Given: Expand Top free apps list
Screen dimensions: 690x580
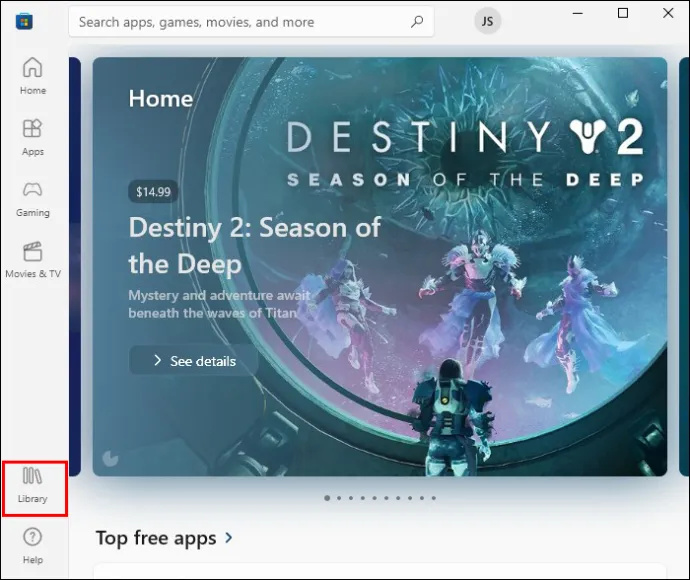Looking at the screenshot, I should (x=229, y=537).
